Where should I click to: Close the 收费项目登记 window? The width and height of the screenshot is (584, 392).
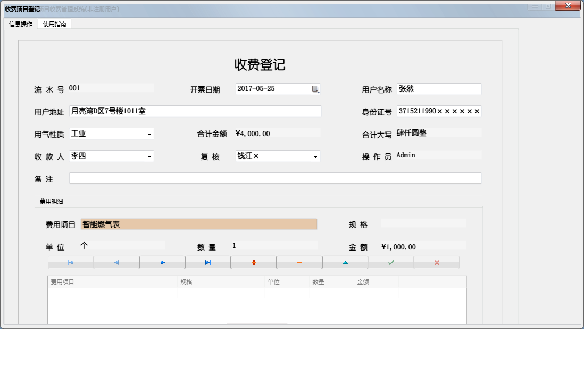click(x=568, y=6)
